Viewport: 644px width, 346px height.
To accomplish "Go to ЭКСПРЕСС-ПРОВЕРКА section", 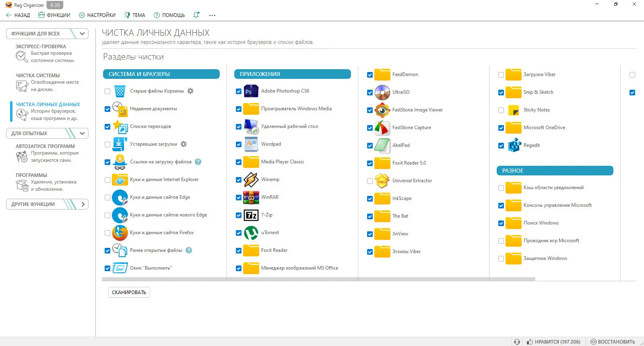I will tap(47, 54).
